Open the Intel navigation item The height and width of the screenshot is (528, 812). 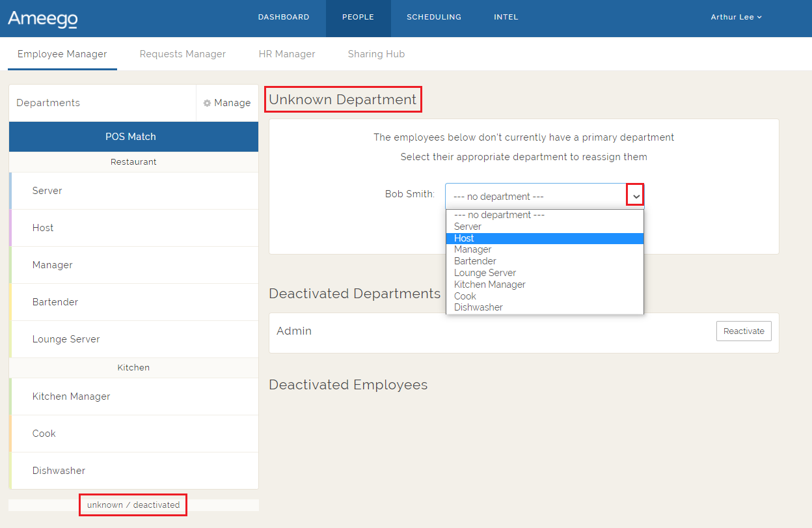(x=506, y=17)
